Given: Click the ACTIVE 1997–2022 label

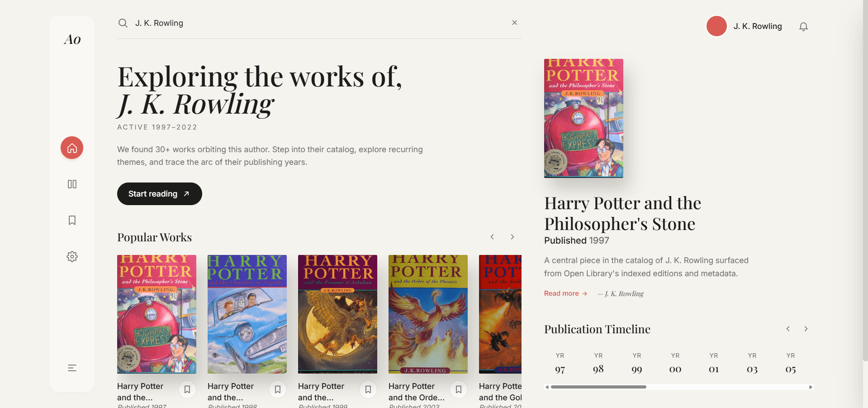Looking at the screenshot, I should [x=157, y=127].
